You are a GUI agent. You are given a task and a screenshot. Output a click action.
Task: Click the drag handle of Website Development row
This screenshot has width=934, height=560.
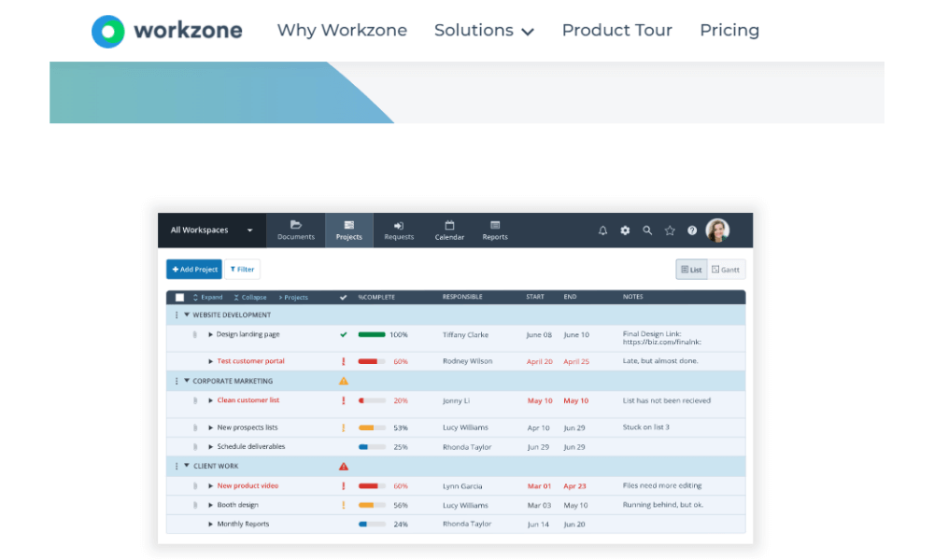point(177,315)
